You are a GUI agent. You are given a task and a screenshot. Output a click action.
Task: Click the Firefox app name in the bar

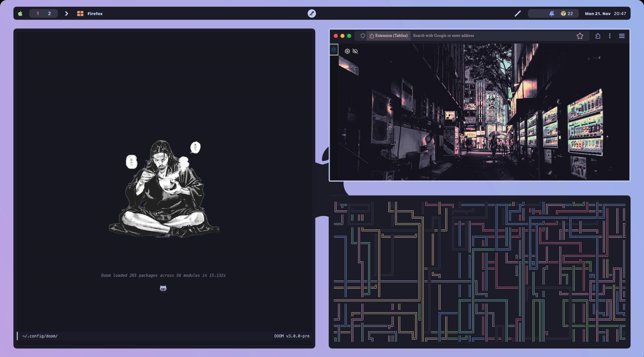(95, 13)
